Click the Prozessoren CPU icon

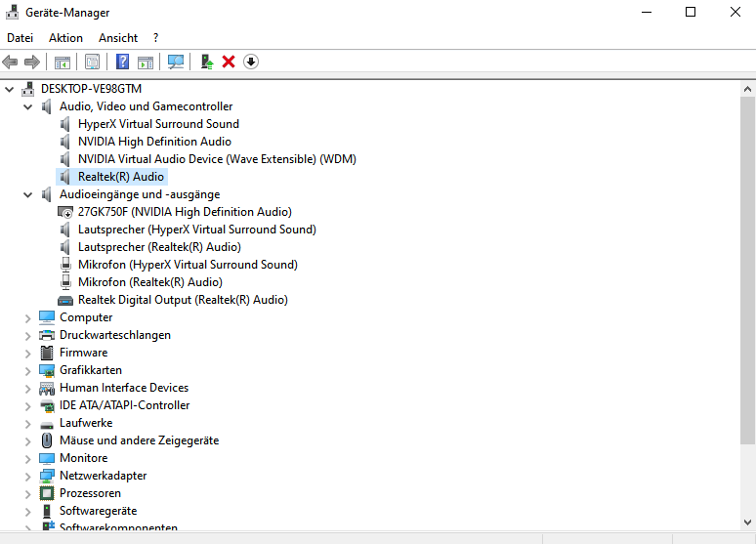47,493
